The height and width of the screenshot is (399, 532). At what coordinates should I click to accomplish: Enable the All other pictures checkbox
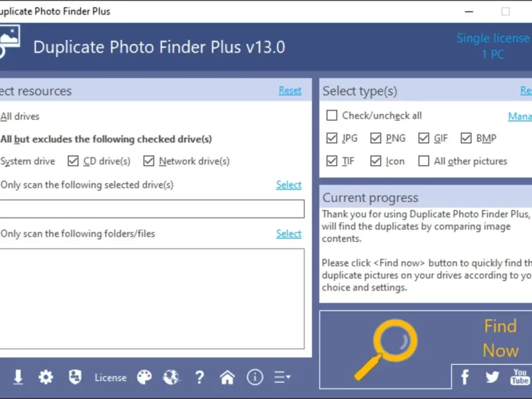[424, 161]
